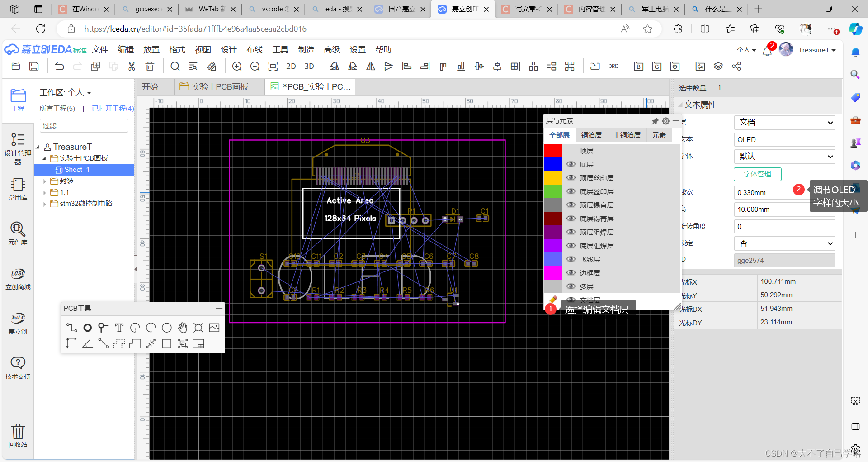The height and width of the screenshot is (462, 868).
Task: Click the 立创商城 icon in left sidebar
Action: pyautogui.click(x=18, y=278)
